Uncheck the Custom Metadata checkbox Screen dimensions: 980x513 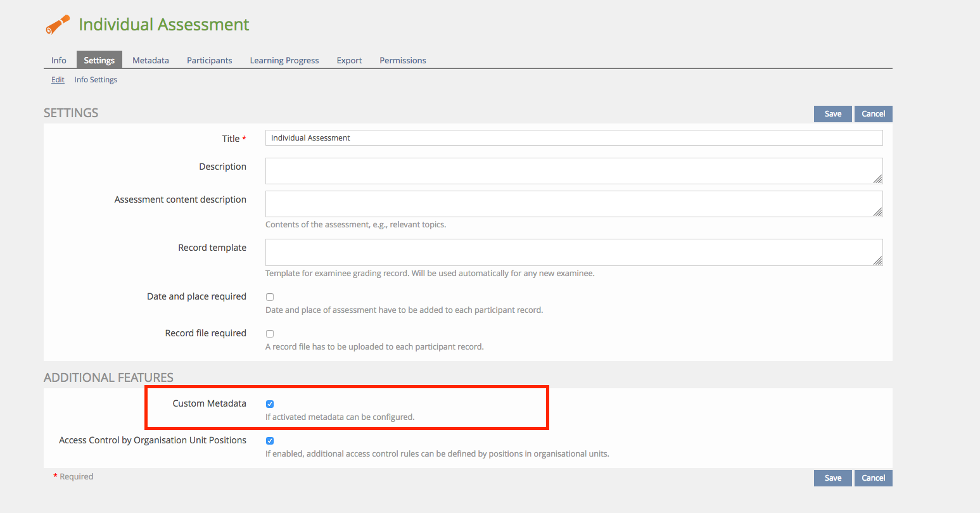pyautogui.click(x=270, y=404)
